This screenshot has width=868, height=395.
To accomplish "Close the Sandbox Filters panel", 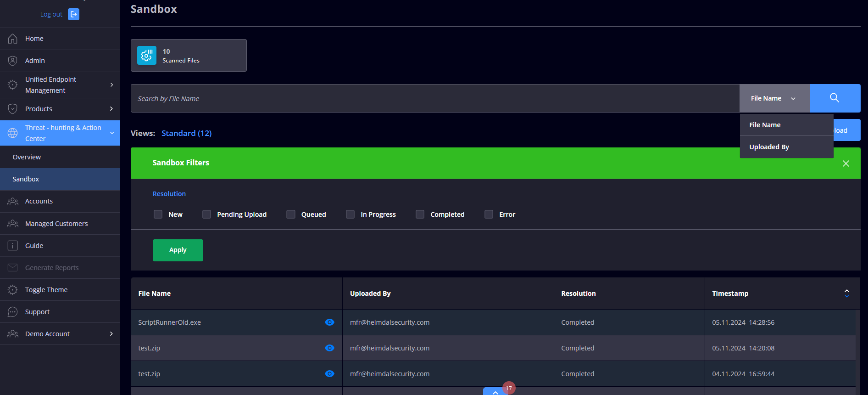I will pyautogui.click(x=846, y=164).
